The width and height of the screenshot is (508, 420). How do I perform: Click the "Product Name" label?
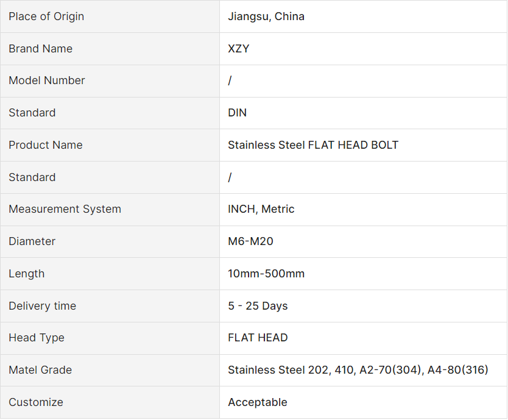click(46, 145)
